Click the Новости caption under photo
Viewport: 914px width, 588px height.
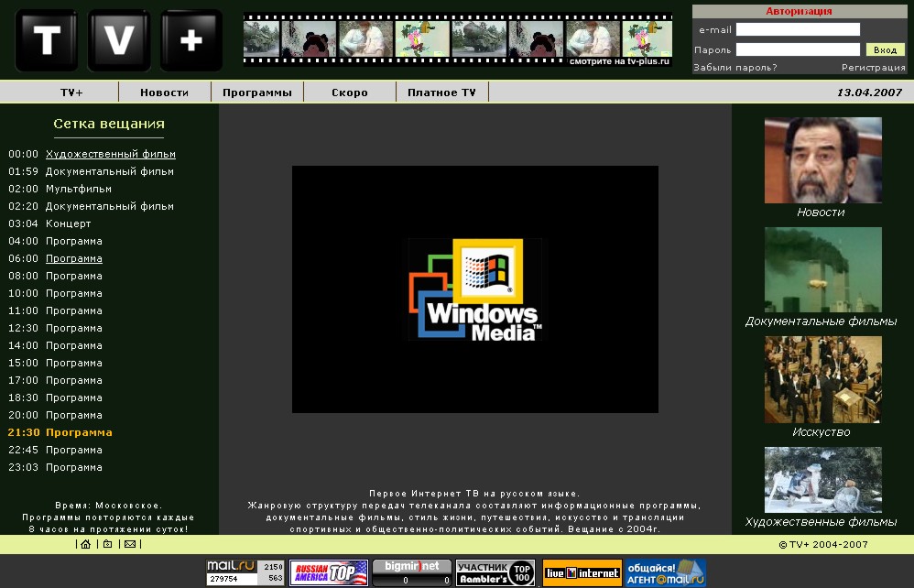tap(821, 212)
